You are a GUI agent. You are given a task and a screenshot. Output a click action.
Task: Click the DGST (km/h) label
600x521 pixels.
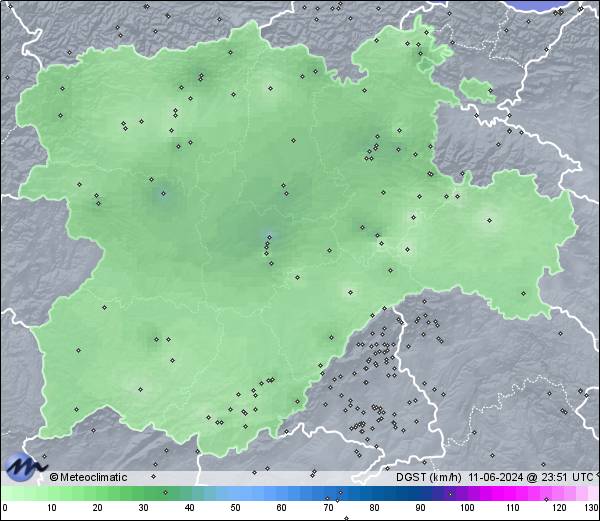point(426,477)
